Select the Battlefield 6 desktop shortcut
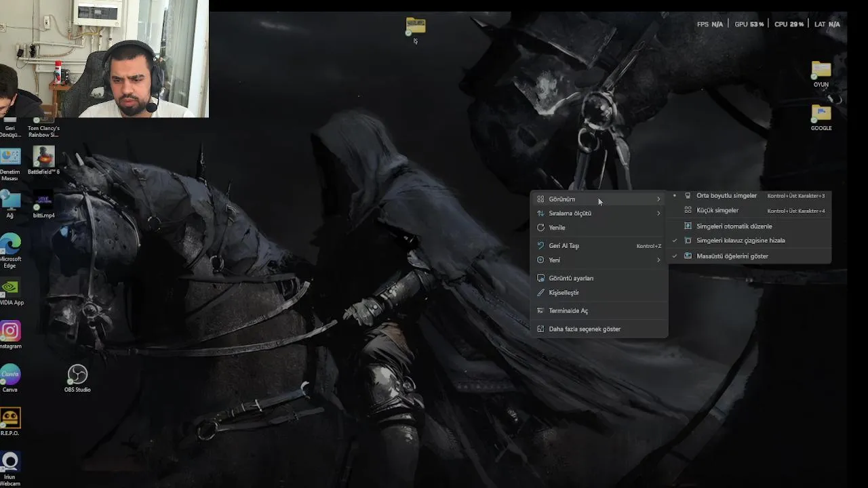 [x=43, y=161]
